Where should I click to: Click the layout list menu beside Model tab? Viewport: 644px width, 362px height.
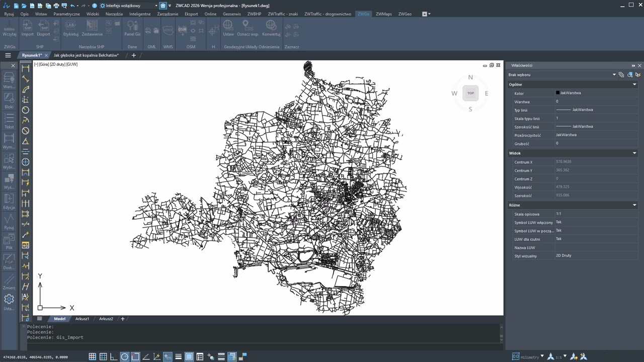point(40,319)
